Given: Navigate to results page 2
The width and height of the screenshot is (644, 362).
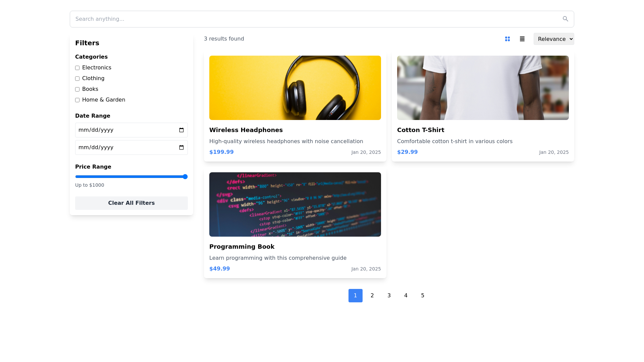Looking at the screenshot, I should tap(372, 295).
